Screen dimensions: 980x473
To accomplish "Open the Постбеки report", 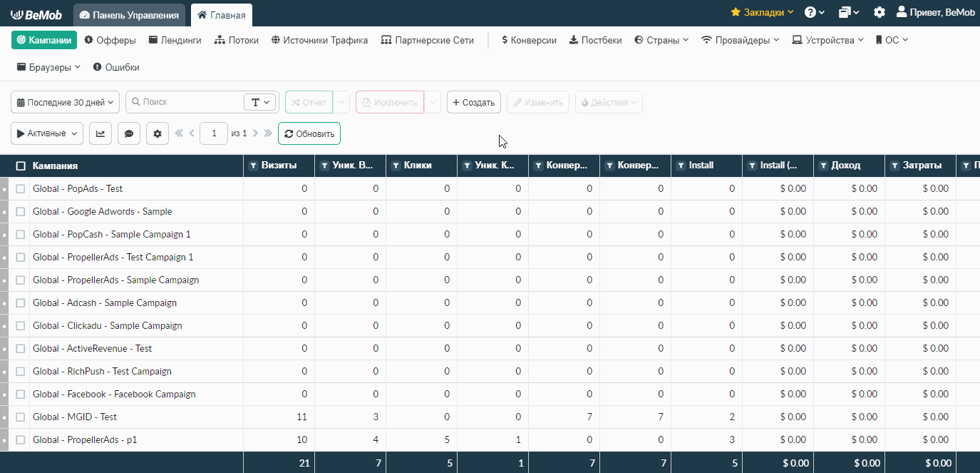I will (x=595, y=40).
